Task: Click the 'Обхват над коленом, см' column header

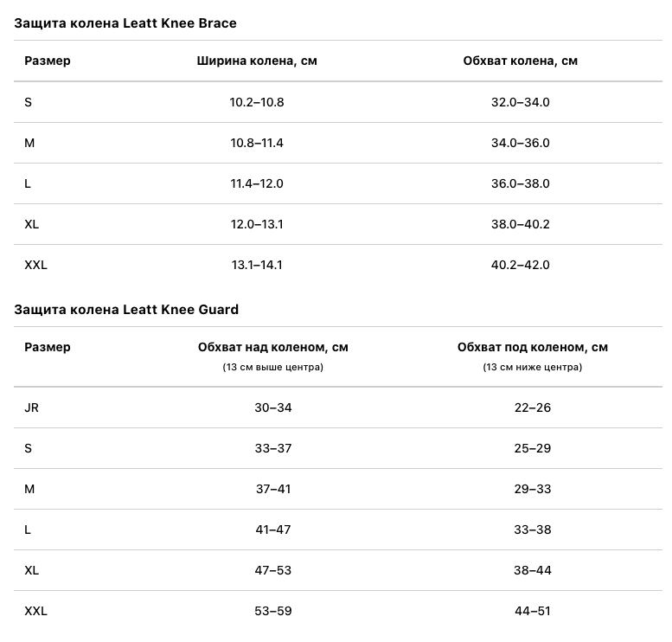Action: (x=272, y=347)
